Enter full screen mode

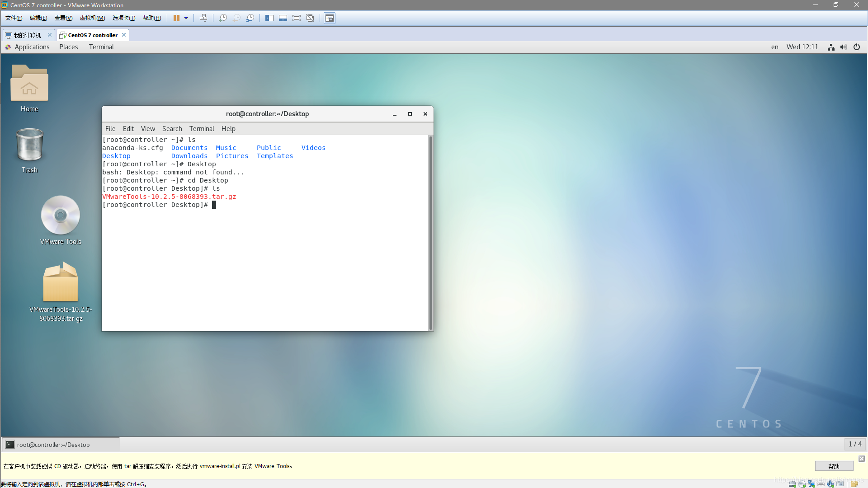point(297,18)
